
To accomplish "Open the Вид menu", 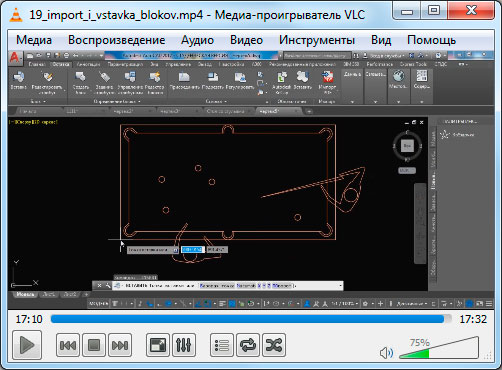I will click(381, 40).
